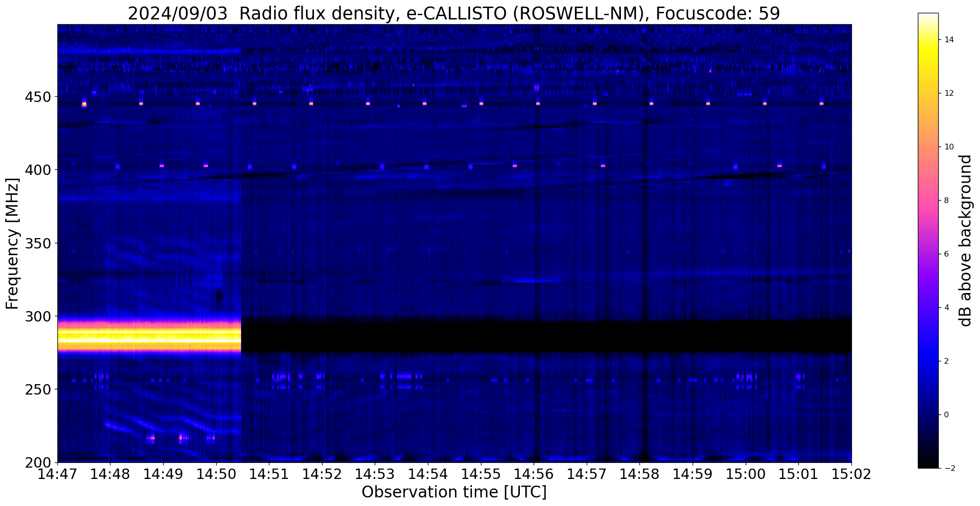Click the bright yellow emission band near 285 MHz
The image size is (980, 506).
[149, 337]
